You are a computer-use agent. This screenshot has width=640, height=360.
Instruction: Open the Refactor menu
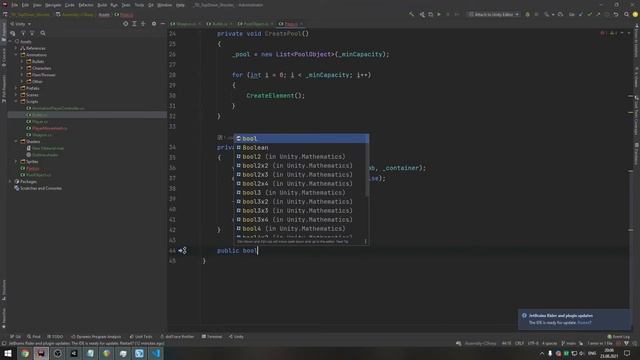pos(86,5)
